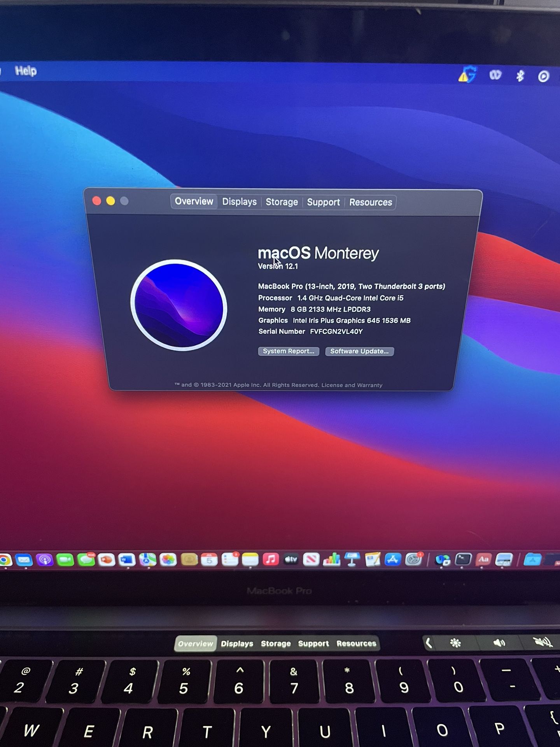This screenshot has height=747, width=560.
Task: Select the Support tab
Action: point(323,202)
